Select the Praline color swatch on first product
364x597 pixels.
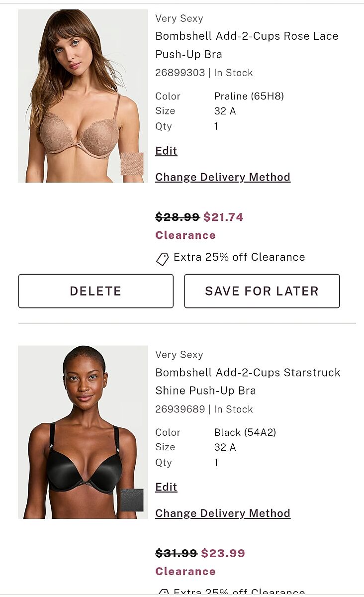tap(132, 164)
